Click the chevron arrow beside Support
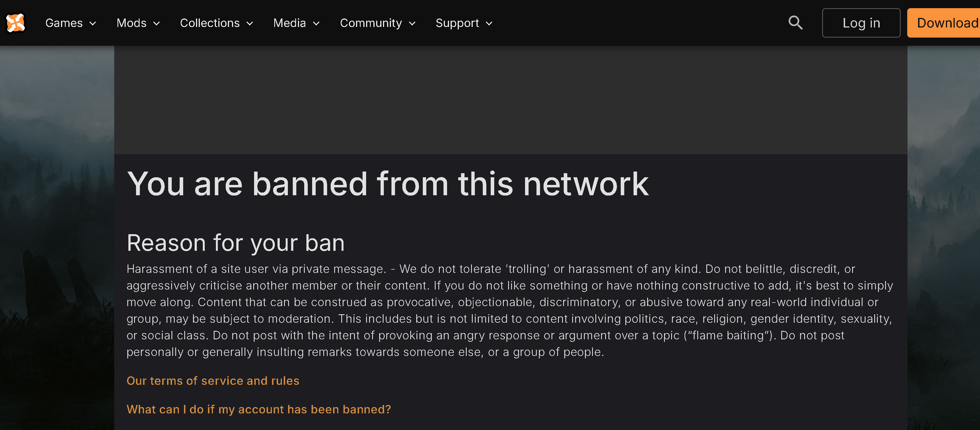The image size is (980, 430). coord(489,24)
